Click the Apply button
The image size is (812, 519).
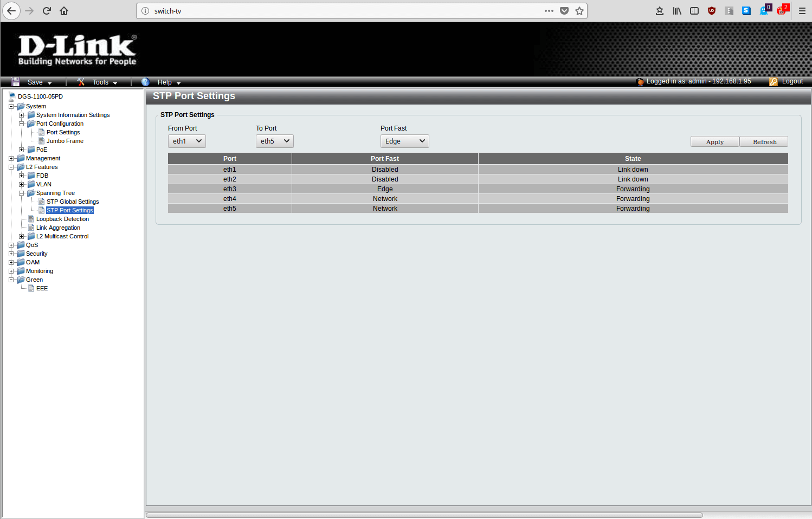[x=714, y=142]
